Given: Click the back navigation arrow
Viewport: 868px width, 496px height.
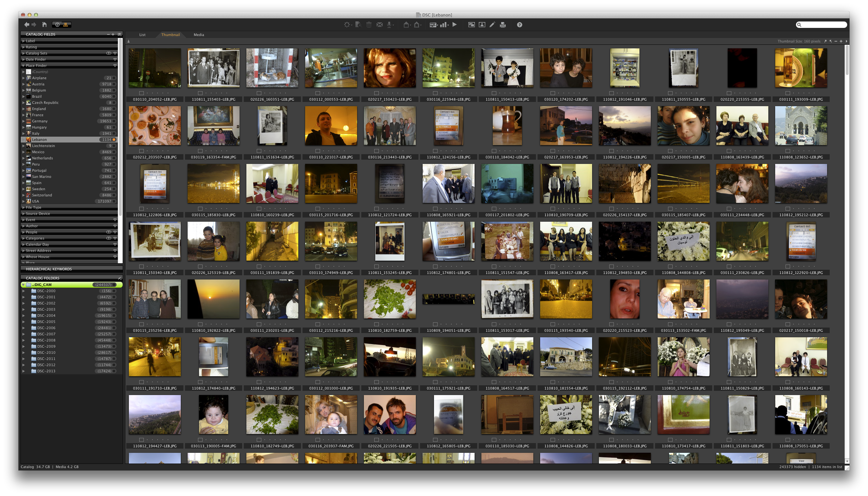Looking at the screenshot, I should 27,25.
